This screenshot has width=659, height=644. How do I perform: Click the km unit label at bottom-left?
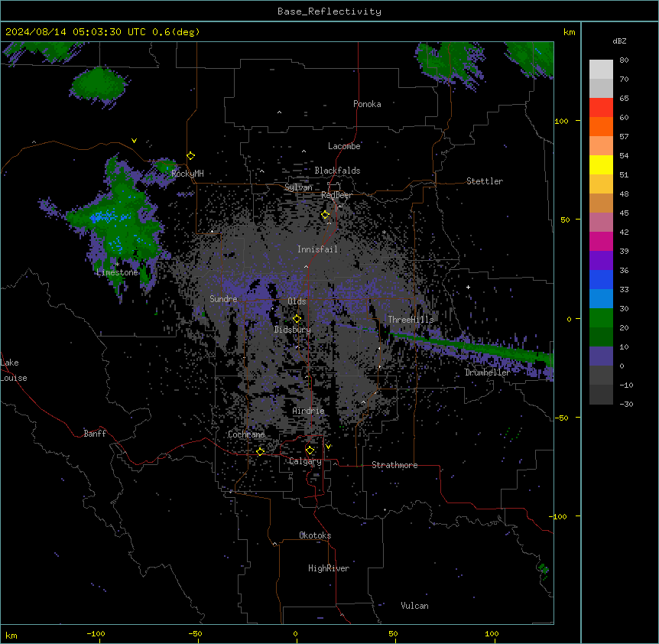point(11,635)
